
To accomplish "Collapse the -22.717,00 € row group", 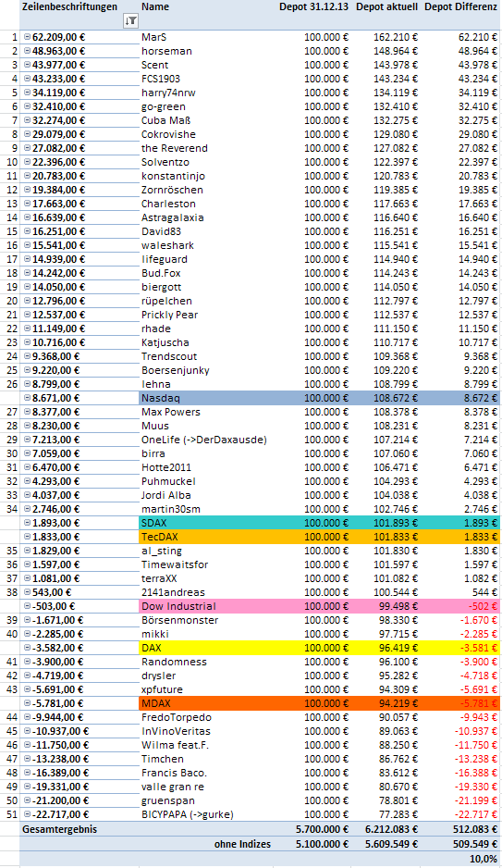I will coord(27,814).
